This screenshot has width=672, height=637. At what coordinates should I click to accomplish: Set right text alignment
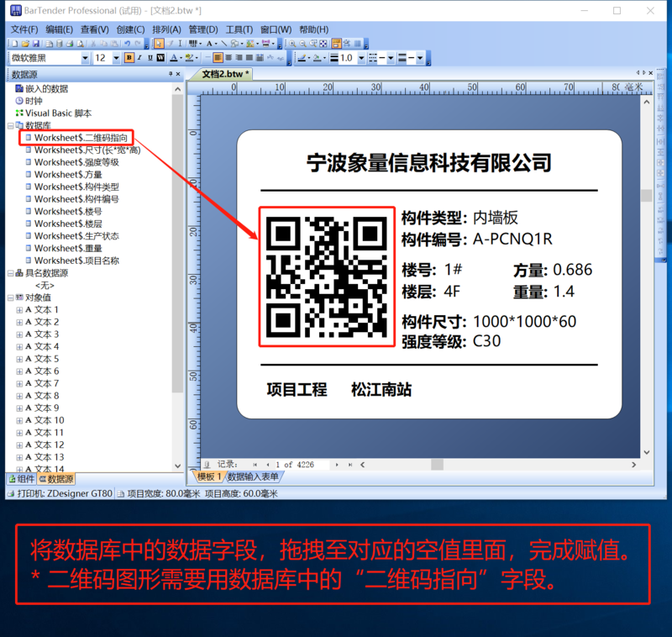(x=239, y=58)
